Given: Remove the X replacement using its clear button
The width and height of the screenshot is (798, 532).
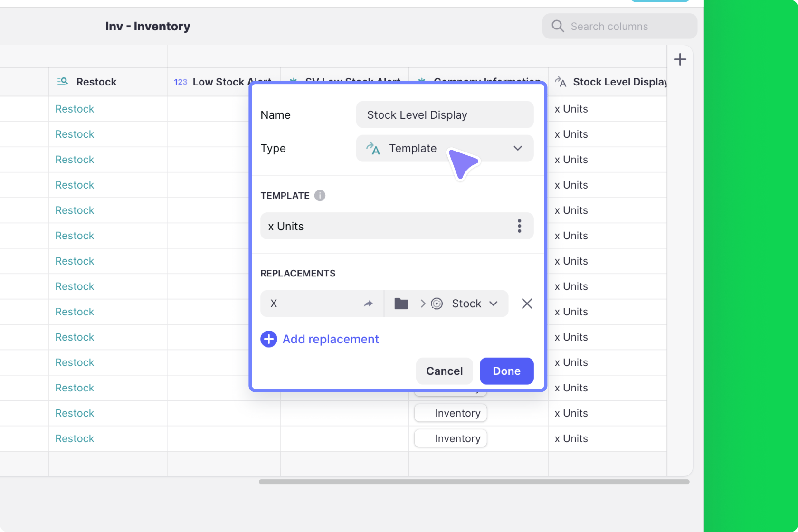Looking at the screenshot, I should [527, 304].
